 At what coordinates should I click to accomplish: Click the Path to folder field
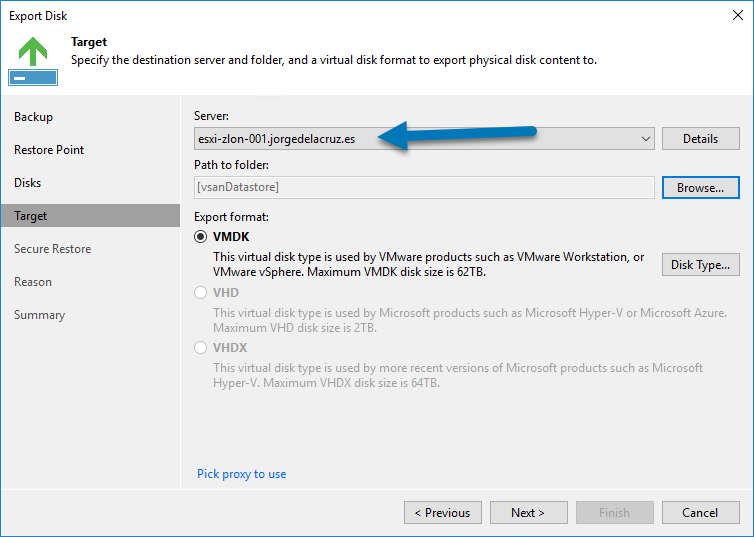click(x=424, y=187)
